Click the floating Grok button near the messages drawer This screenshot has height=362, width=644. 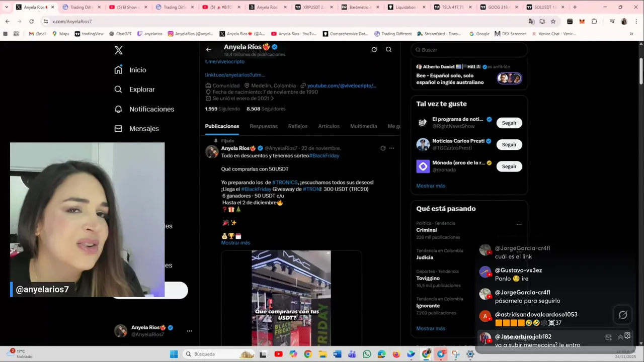[x=623, y=315]
